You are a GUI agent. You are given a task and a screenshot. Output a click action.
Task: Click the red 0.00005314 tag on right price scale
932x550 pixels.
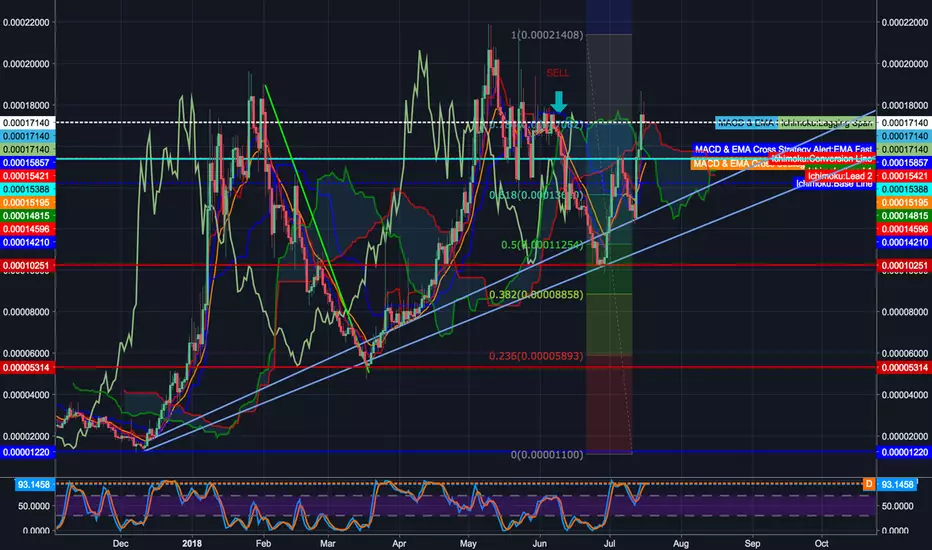point(903,367)
